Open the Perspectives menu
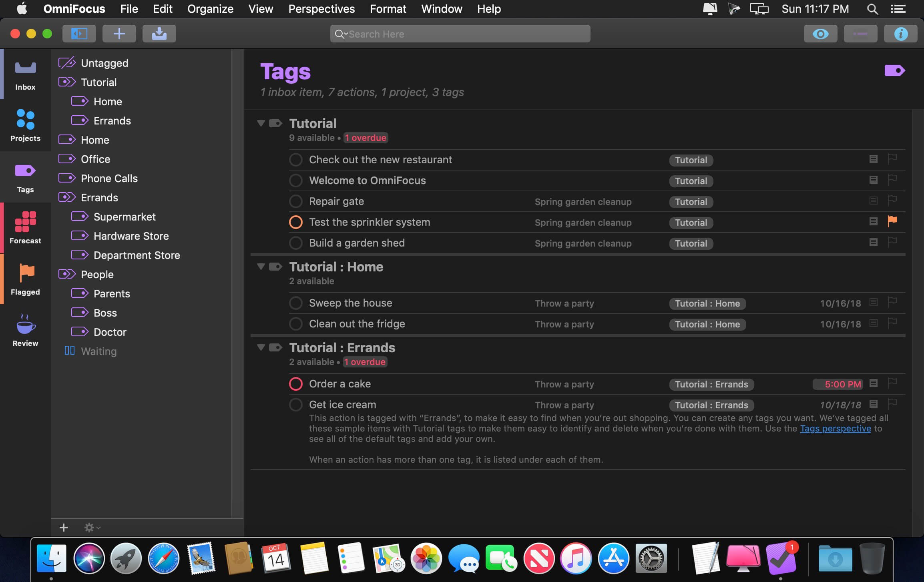 [321, 9]
